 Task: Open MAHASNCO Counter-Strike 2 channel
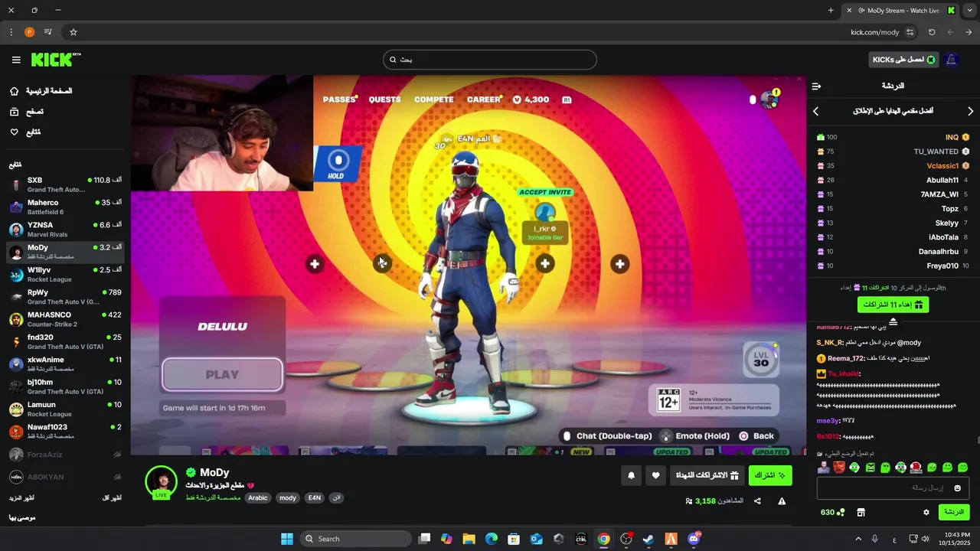[65, 319]
